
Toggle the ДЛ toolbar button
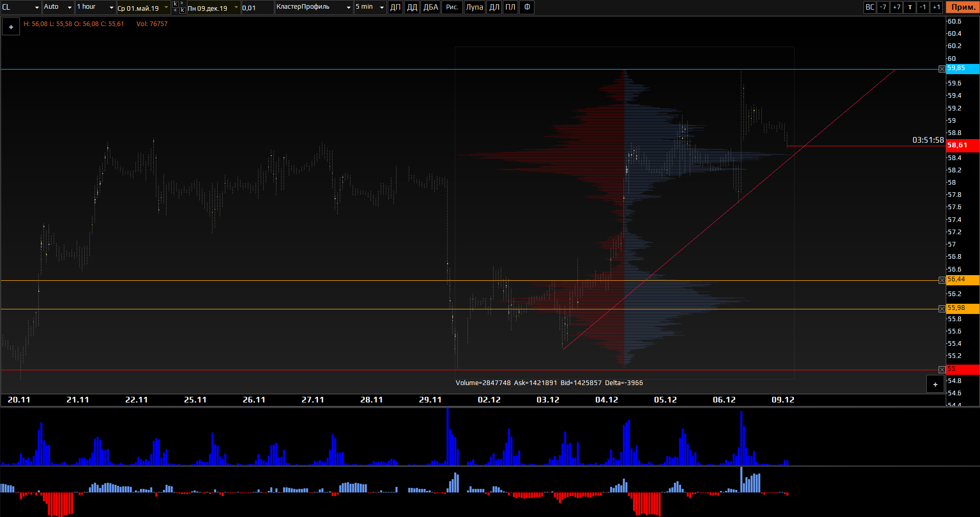(x=494, y=7)
